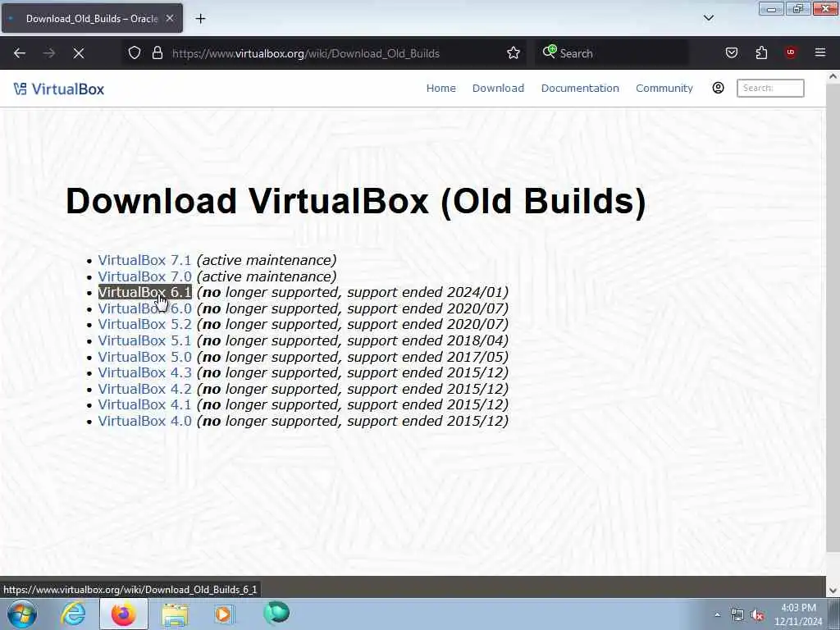Open the VirtualBox 4.3 link
Viewport: 840px width, 630px height.
click(144, 373)
